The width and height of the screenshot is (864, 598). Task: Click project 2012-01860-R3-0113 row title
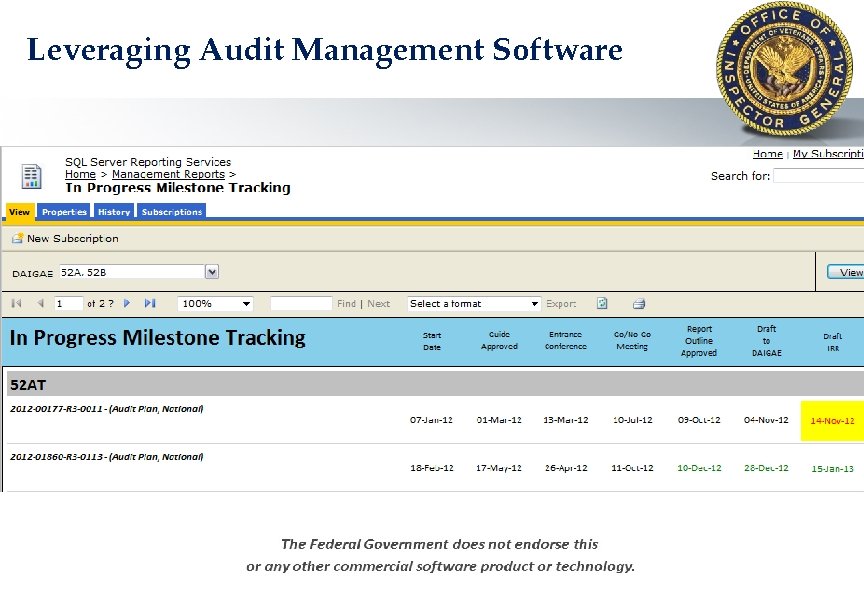pos(107,457)
